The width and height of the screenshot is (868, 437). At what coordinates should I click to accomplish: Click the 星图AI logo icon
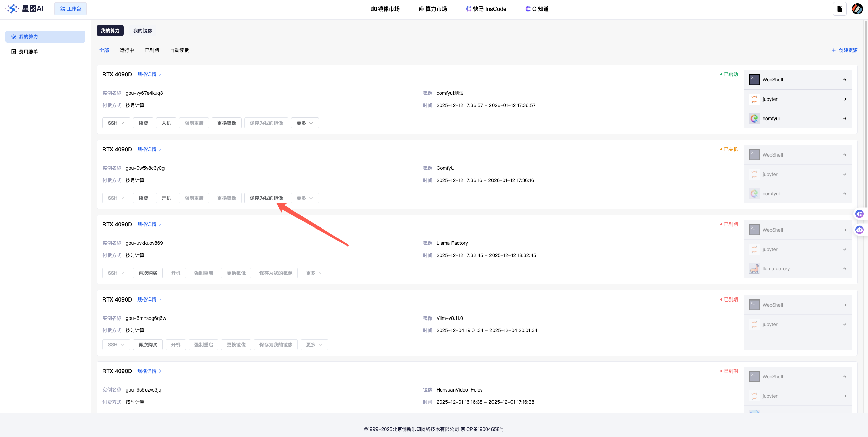click(12, 9)
